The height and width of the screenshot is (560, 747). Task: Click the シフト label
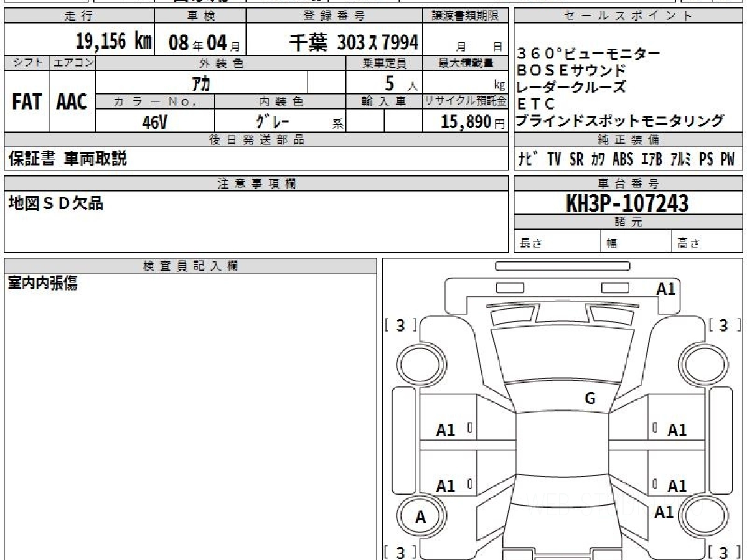coord(27,63)
